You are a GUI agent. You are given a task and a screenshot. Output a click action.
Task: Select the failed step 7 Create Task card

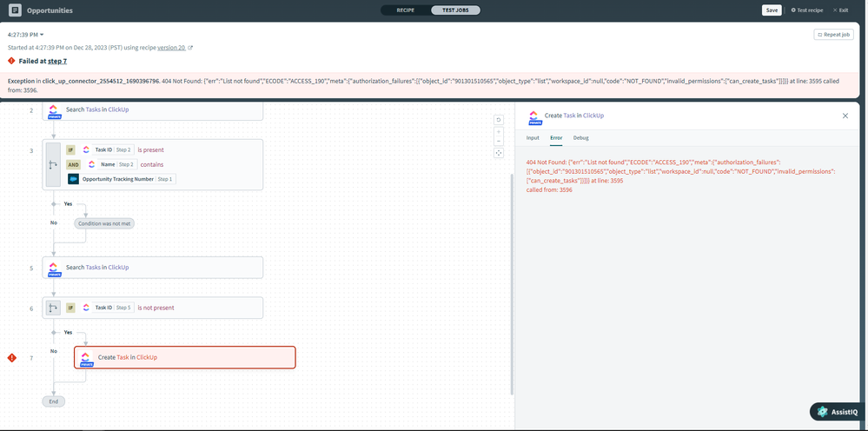coord(185,357)
